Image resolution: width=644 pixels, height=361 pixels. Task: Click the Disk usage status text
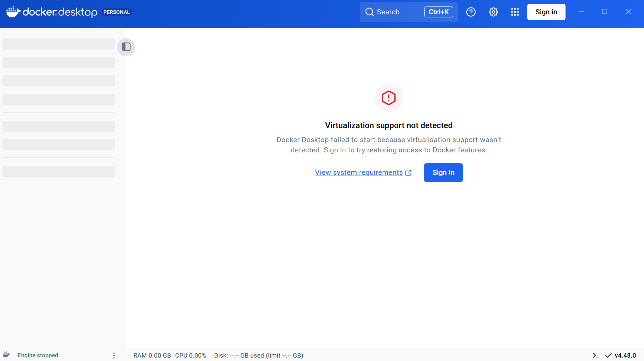click(259, 356)
